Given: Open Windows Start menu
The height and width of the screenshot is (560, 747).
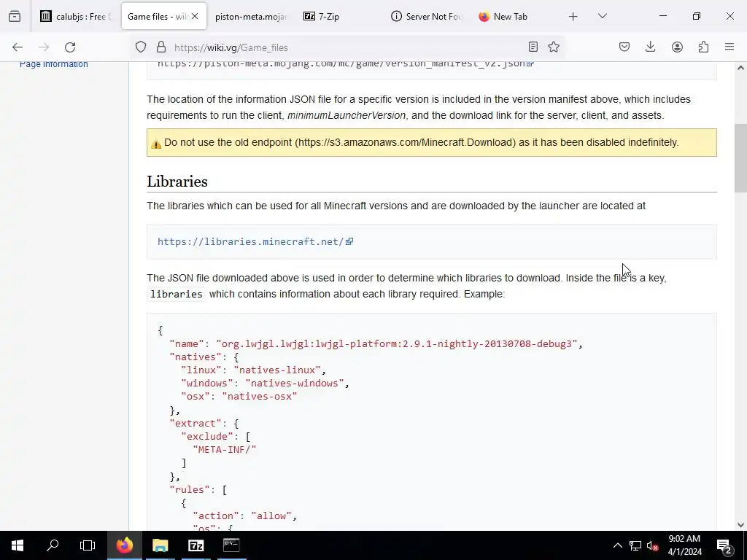Looking at the screenshot, I should coord(18,545).
